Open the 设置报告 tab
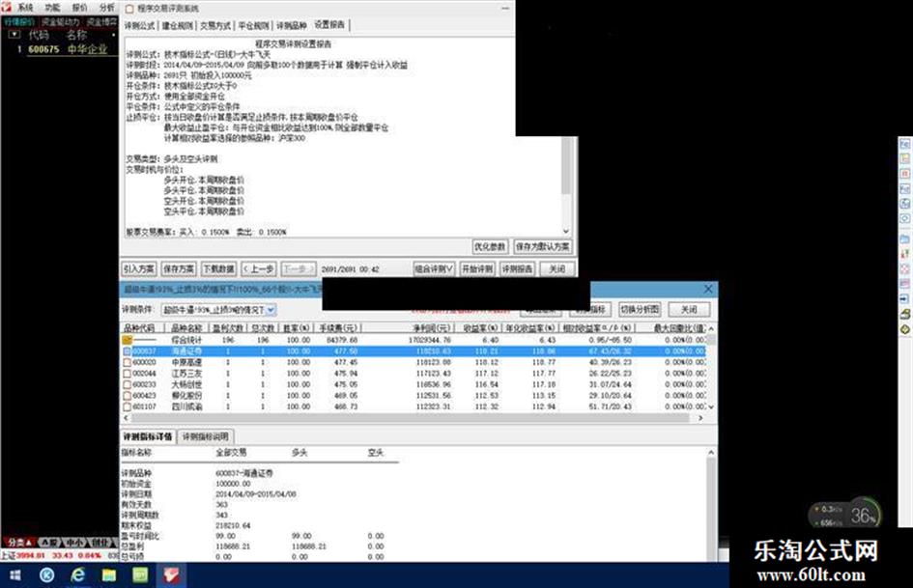 [330, 24]
